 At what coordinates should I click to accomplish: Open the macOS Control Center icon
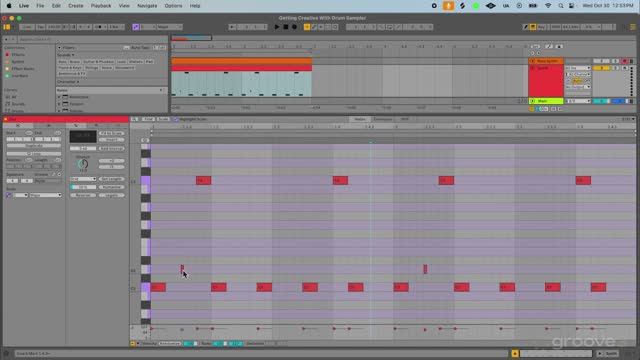click(571, 6)
